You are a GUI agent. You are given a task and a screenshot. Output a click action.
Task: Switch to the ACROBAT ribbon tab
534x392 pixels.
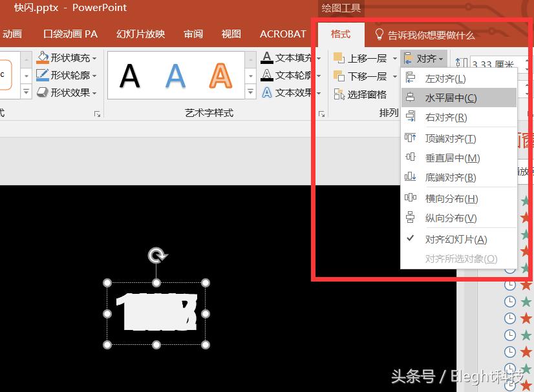(283, 34)
